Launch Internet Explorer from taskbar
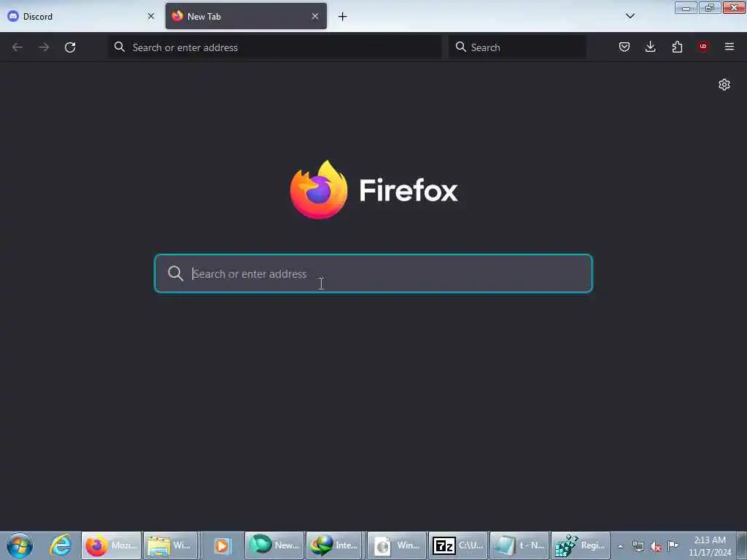This screenshot has height=560, width=747. (x=61, y=545)
